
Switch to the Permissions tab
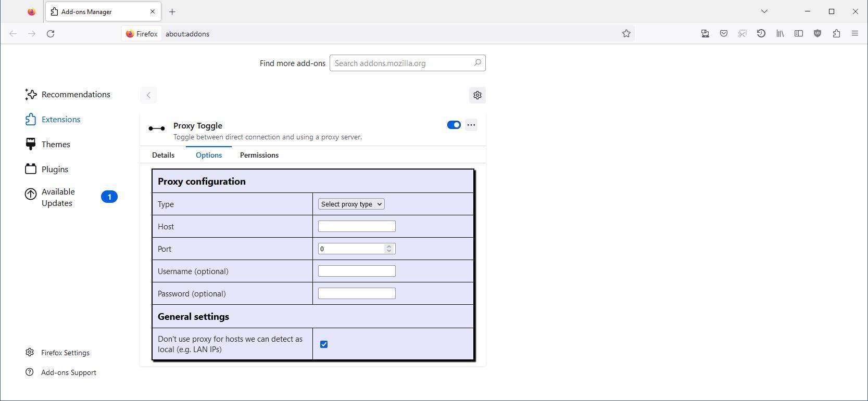[259, 155]
